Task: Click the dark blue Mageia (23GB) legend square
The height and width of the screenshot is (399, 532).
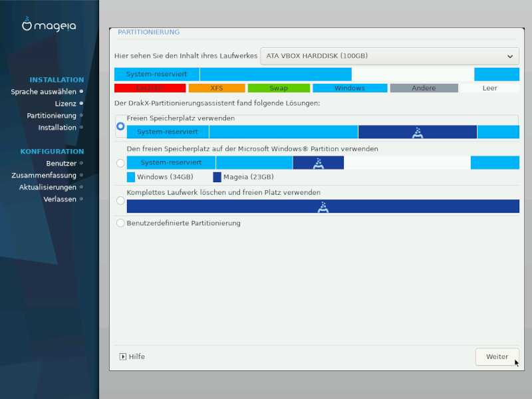Action: coord(217,178)
